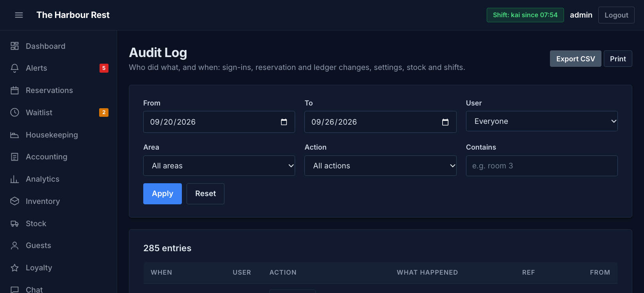
Task: Click the WHAT HAPPENED column header
Action: click(427, 272)
